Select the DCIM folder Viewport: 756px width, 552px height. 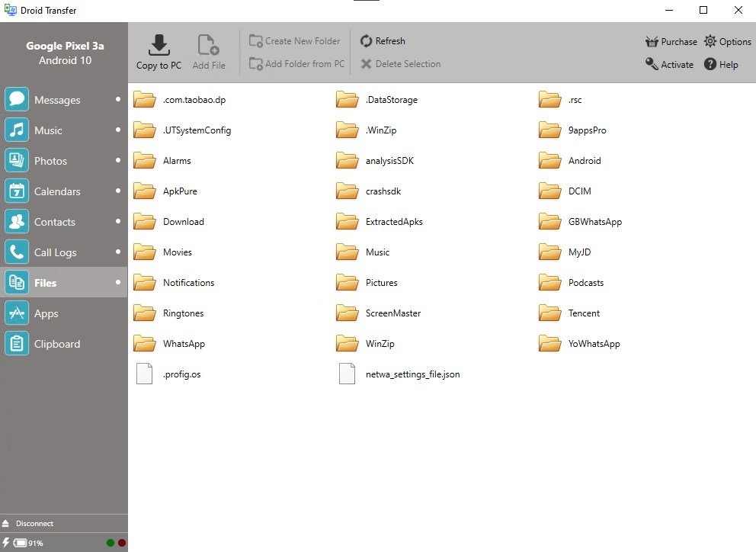point(565,191)
